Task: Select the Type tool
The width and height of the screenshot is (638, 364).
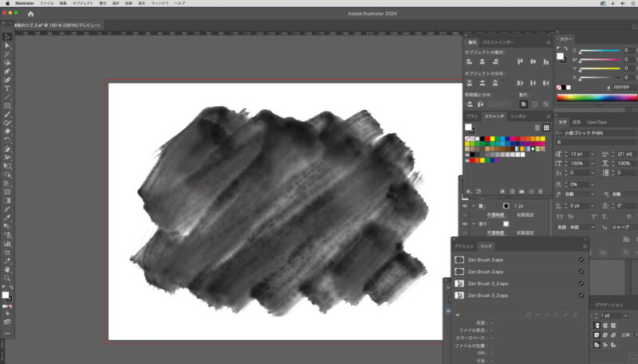Action: [x=7, y=88]
